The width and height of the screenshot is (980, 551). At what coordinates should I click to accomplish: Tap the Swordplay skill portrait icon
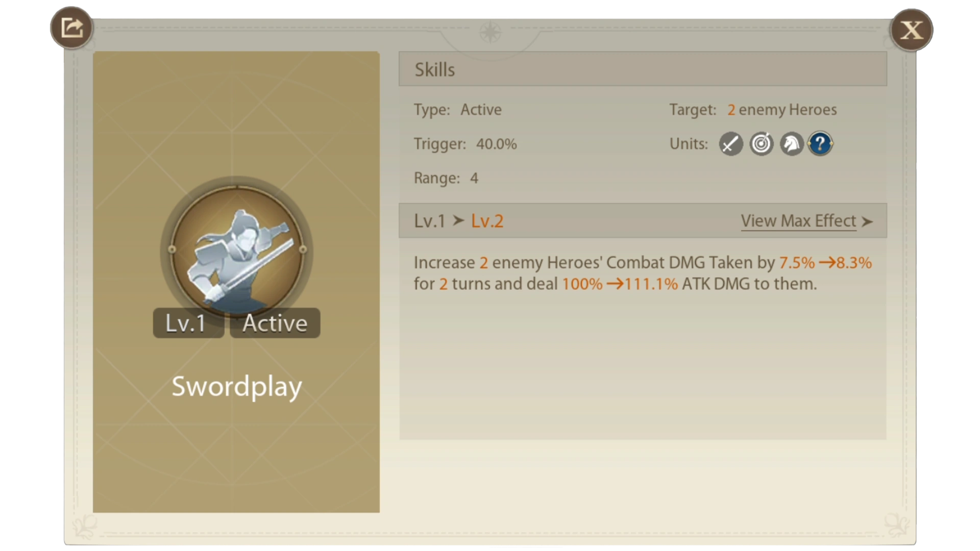coord(237,250)
